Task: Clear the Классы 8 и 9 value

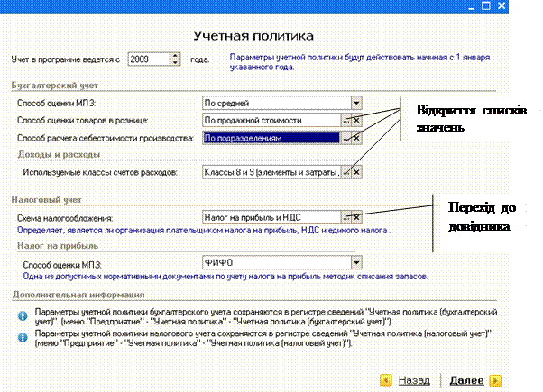Action: click(356, 171)
